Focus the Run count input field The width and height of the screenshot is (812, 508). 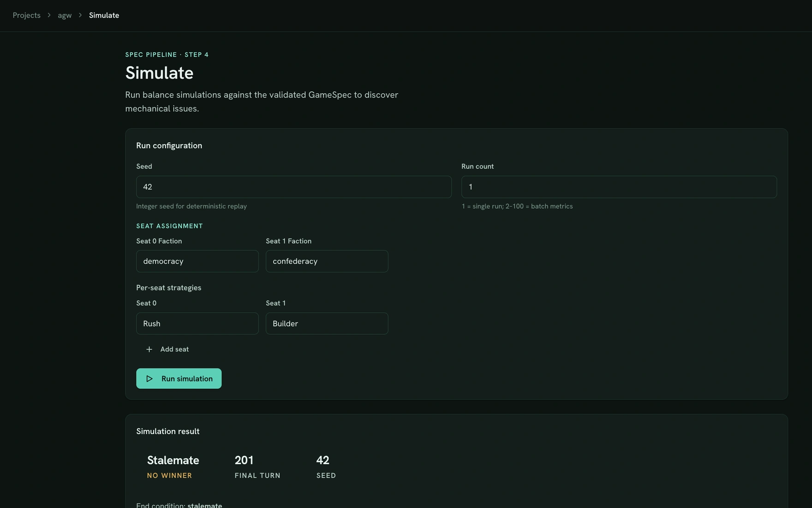(x=619, y=187)
